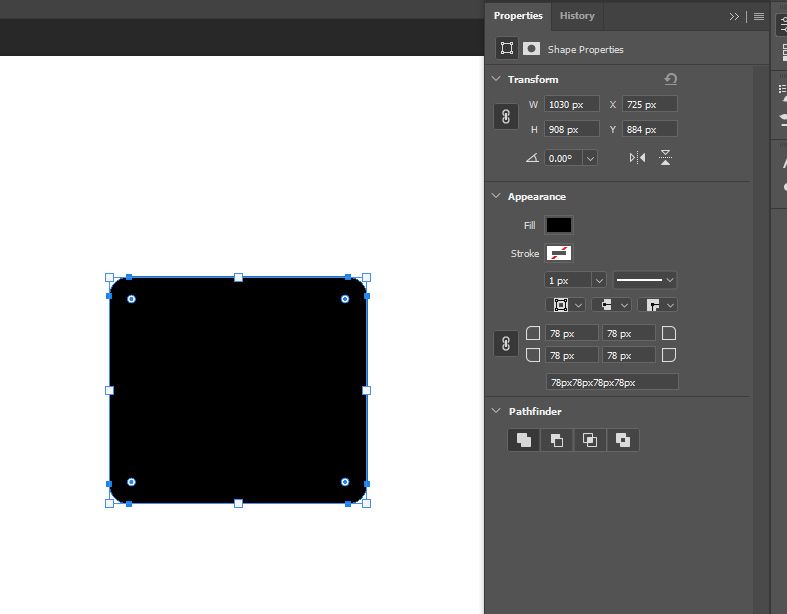Click Intersect Shape Areas pathfinder icon
The height and width of the screenshot is (614, 787).
(x=590, y=440)
